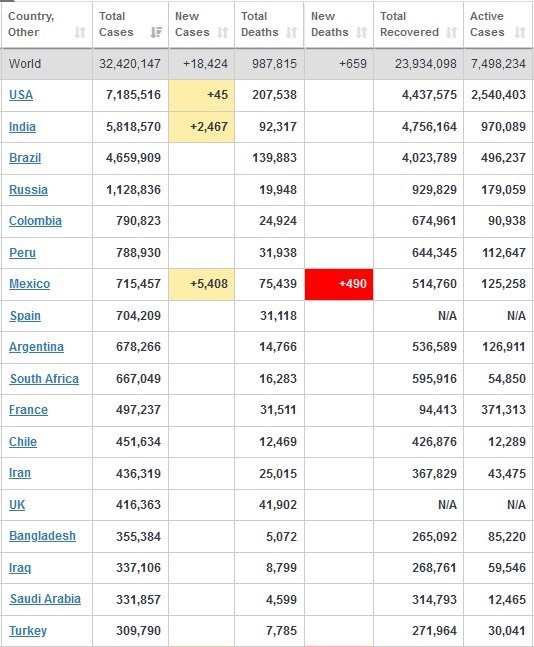Click Total Deaths sort arrows

point(292,32)
